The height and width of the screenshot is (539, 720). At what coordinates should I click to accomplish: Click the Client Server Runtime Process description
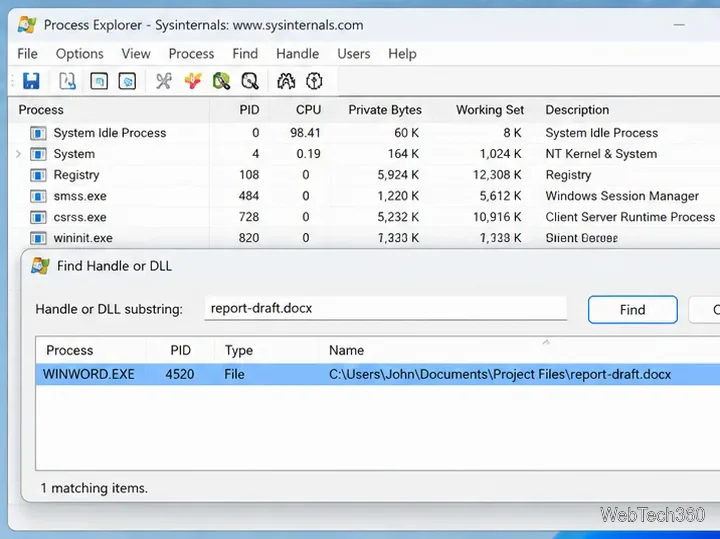[x=630, y=217]
